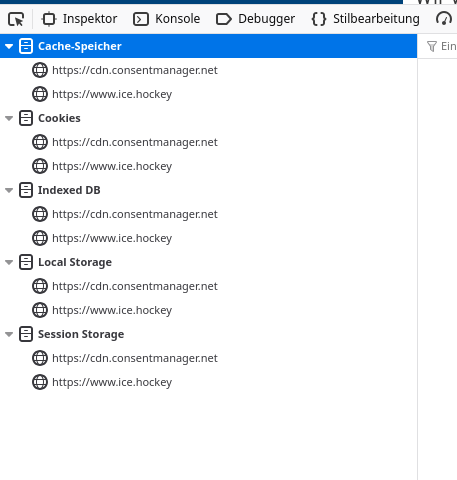Open www.ice.hockey under Cache-Speicher
Screen dimensions: 457x480
pyautogui.click(x=112, y=94)
